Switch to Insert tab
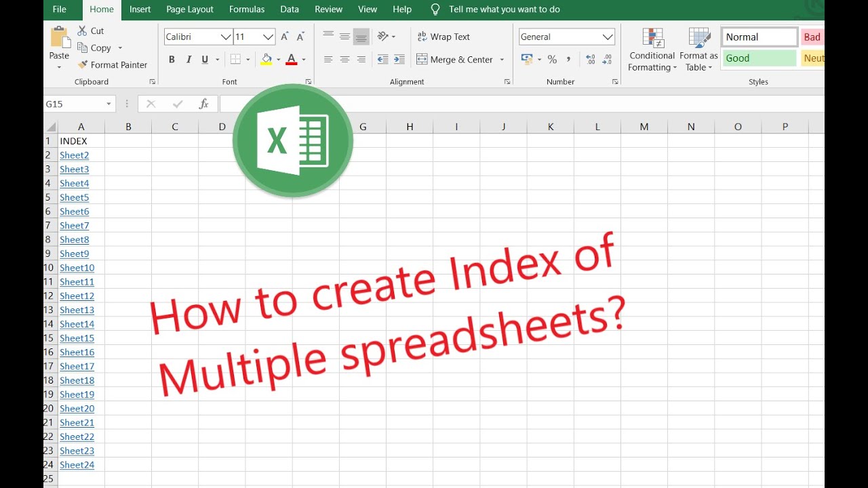This screenshot has height=488, width=868. (x=140, y=9)
